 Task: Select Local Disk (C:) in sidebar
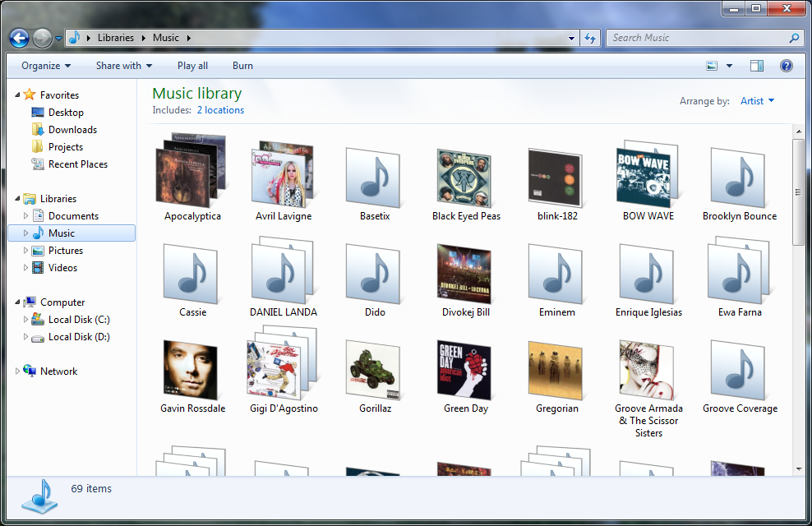(79, 320)
